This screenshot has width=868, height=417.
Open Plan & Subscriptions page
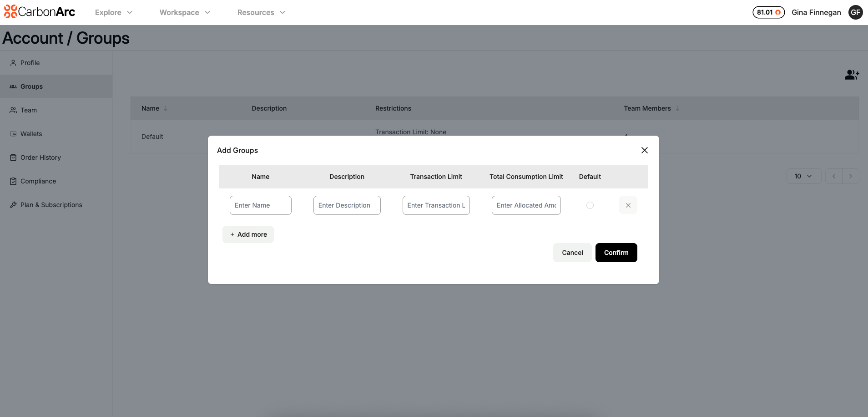(x=51, y=205)
